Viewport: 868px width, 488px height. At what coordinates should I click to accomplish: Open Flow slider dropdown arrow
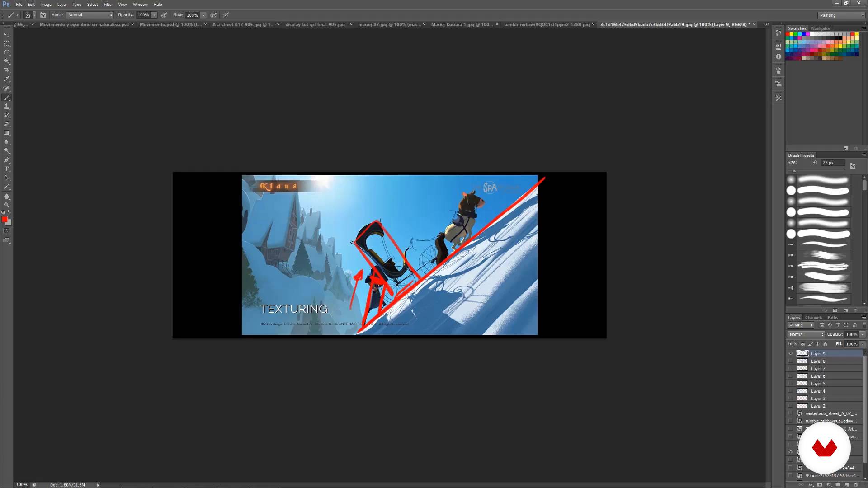[203, 15]
